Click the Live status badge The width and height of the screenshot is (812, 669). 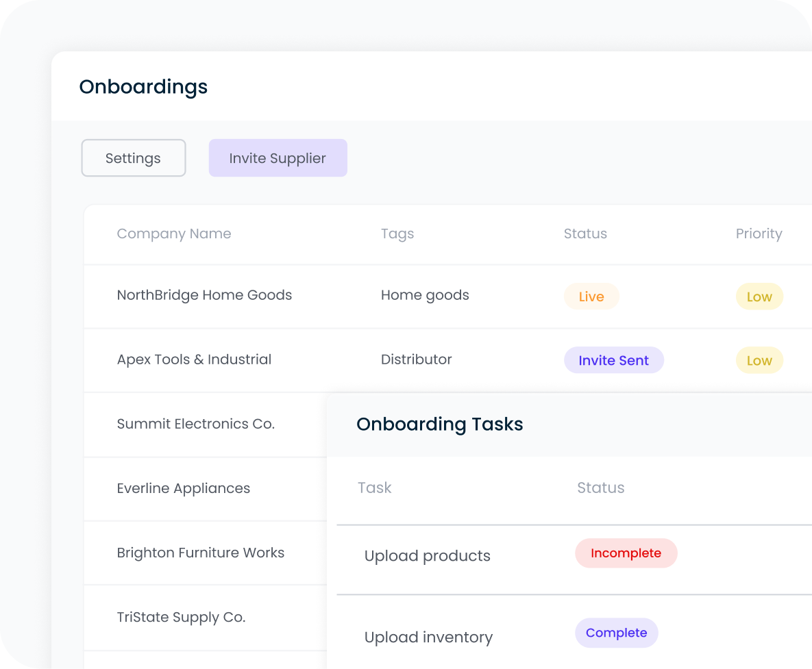click(591, 296)
